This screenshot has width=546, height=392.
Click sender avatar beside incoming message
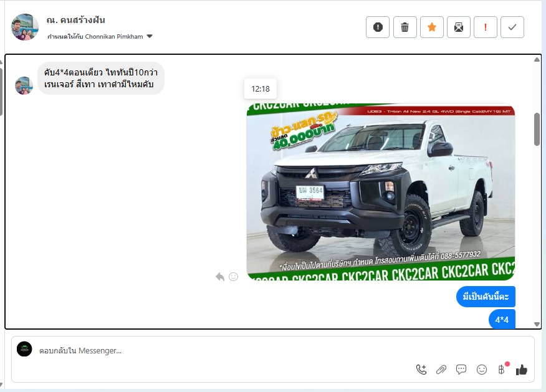coord(24,85)
